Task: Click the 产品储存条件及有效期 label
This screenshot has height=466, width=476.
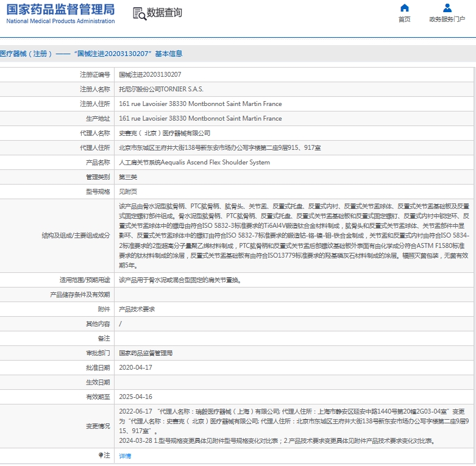Action: (80, 295)
